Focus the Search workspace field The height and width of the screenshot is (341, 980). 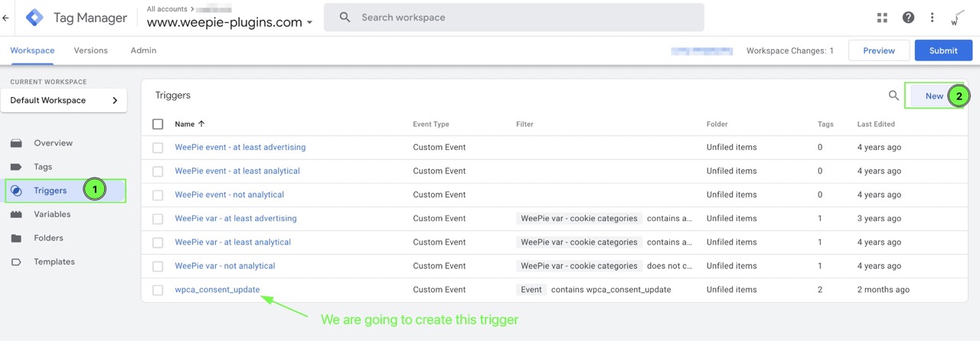coord(514,17)
